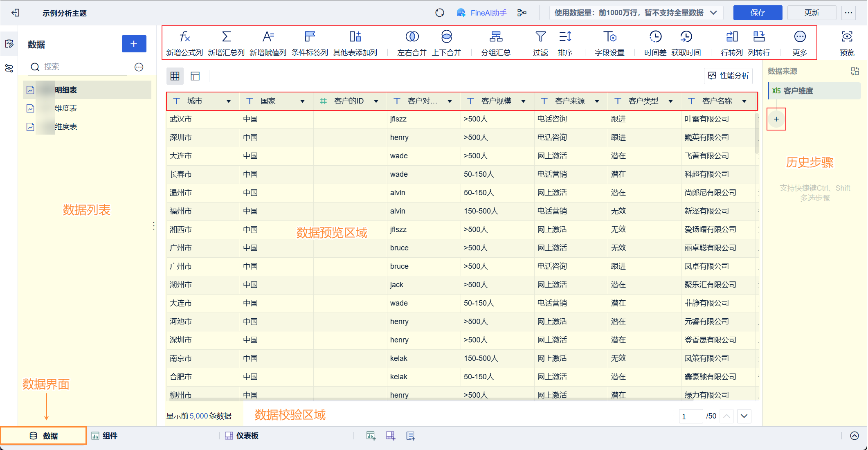Select the 行转列 row-to-column tool
The height and width of the screenshot is (450, 868).
[x=732, y=37]
